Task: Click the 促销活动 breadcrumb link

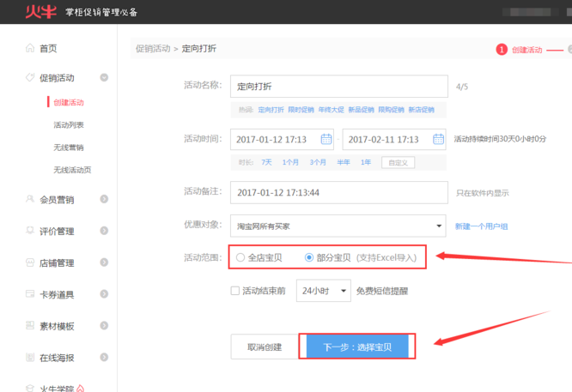Action: pos(153,48)
